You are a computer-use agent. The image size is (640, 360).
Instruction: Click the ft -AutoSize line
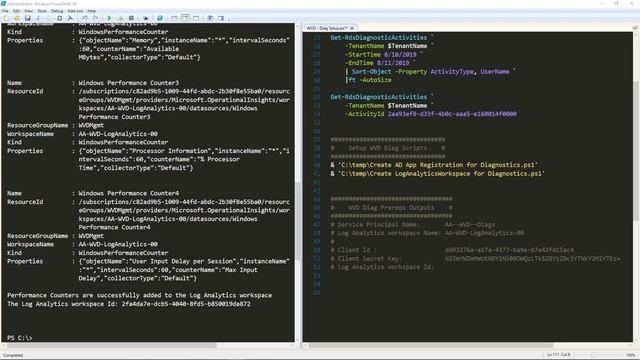click(368, 80)
